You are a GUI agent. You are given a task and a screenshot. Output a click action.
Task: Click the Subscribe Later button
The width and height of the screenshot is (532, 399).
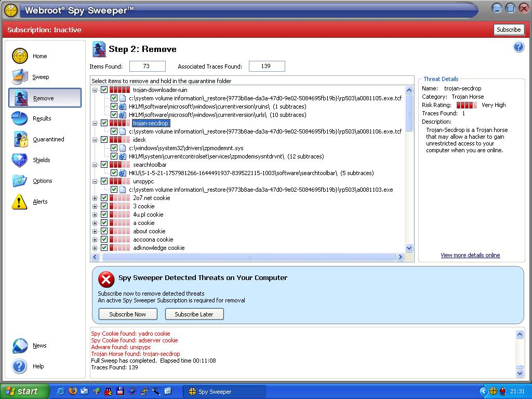pyautogui.click(x=194, y=314)
